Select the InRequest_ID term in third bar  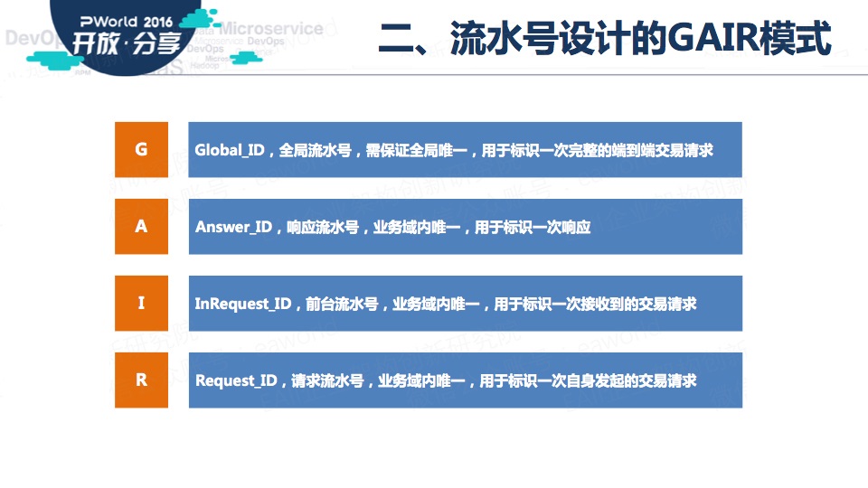coord(243,305)
